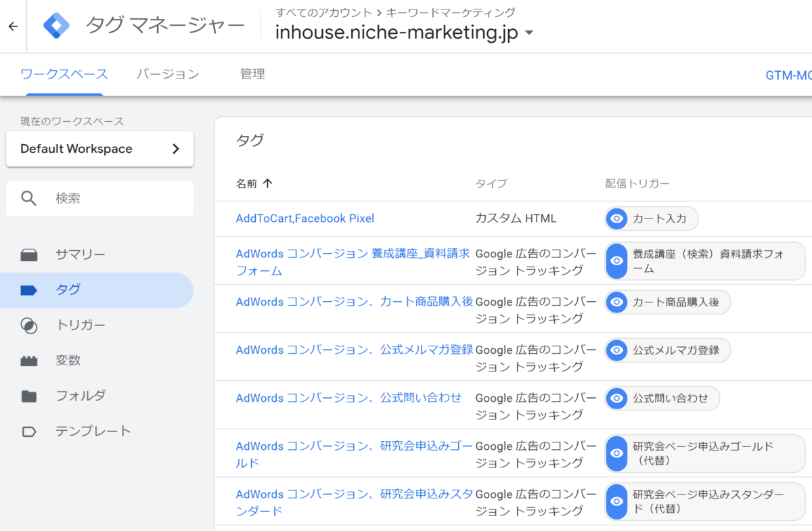This screenshot has height=531, width=812.
Task: Open AdWords コンバージョン、公式問い合わせ tag
Action: pos(348,398)
